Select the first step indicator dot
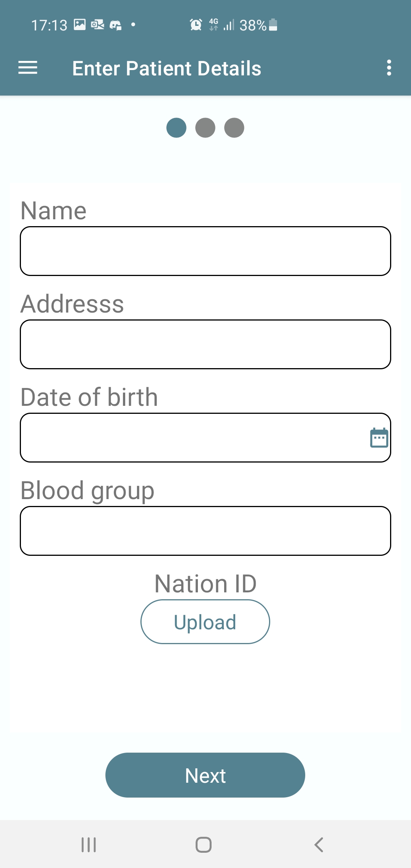 [176, 128]
